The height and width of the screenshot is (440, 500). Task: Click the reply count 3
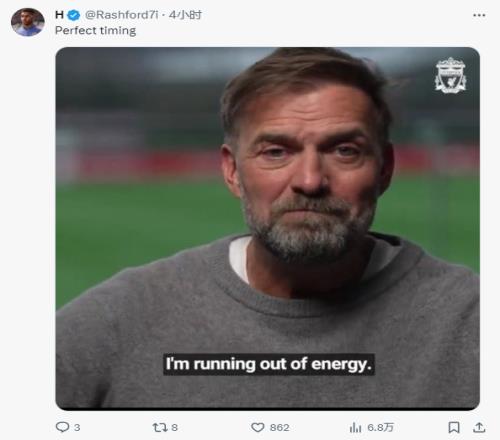(x=77, y=427)
